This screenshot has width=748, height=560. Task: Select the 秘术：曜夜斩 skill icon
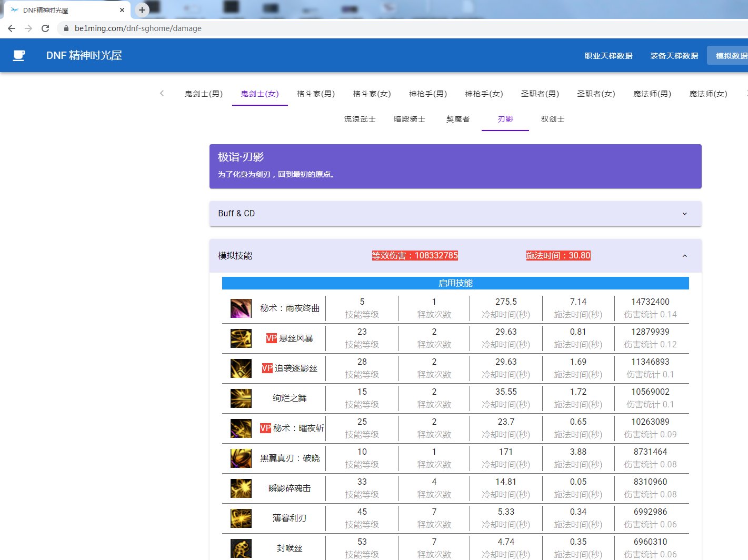pyautogui.click(x=241, y=428)
